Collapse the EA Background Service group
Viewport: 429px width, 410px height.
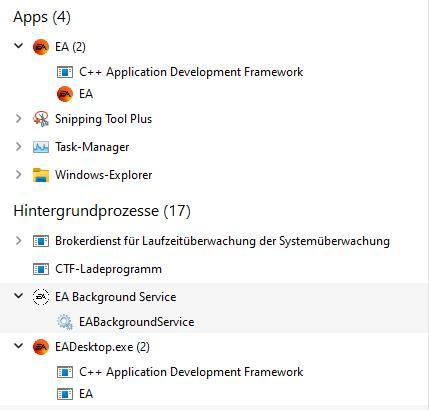coord(19,296)
